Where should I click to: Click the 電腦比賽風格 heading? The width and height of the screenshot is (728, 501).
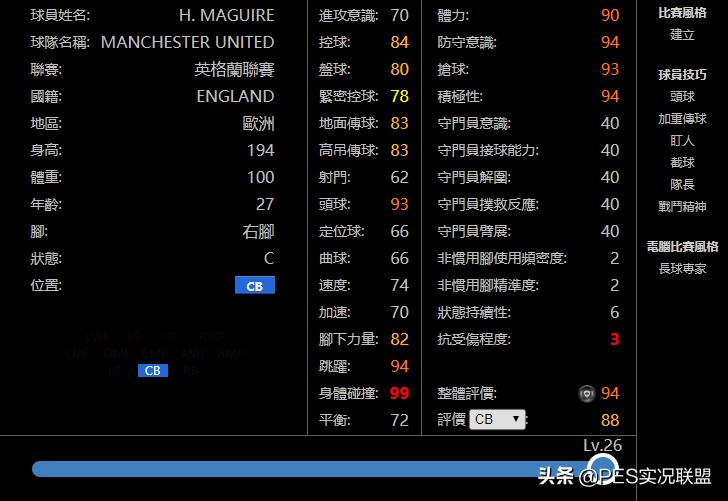682,246
